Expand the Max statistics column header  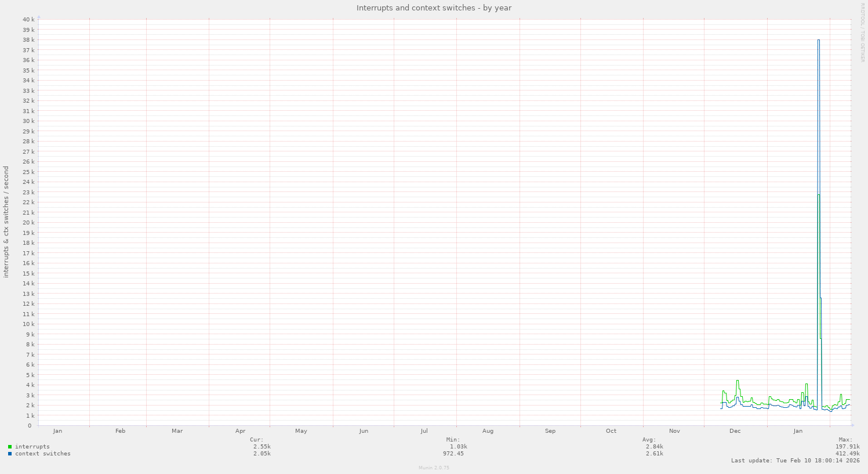pos(844,439)
